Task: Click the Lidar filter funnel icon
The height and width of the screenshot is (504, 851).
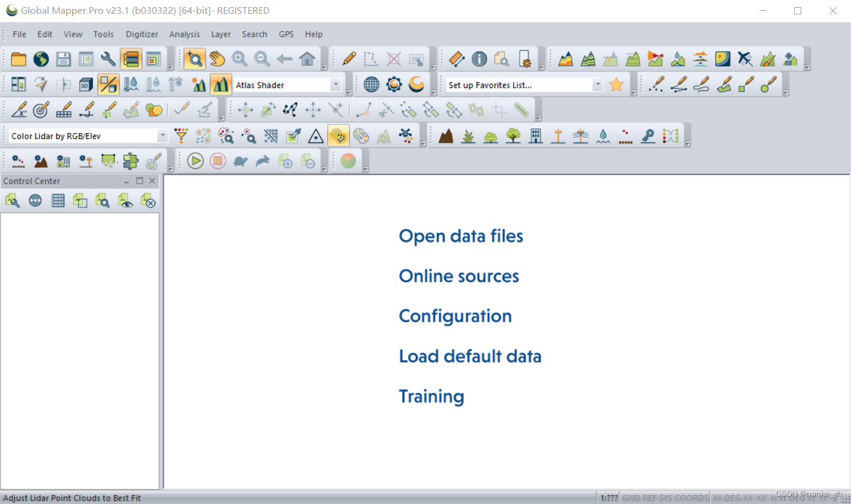Action: coord(181,136)
